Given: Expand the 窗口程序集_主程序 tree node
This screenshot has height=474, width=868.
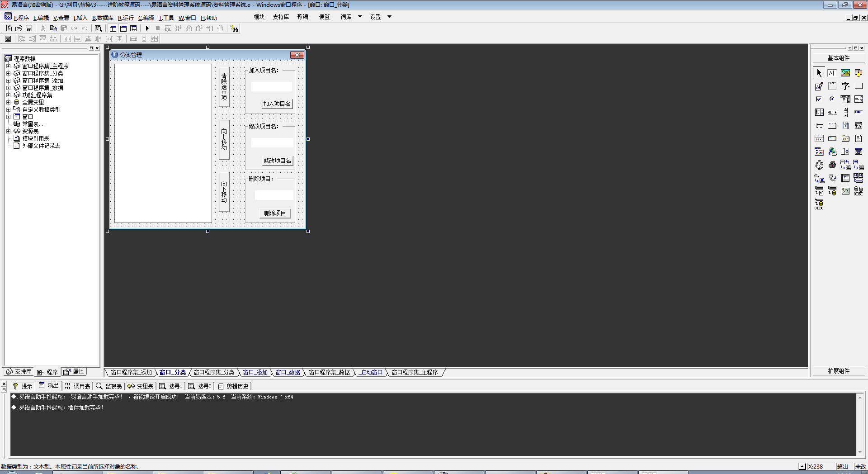Looking at the screenshot, I should 8,66.
